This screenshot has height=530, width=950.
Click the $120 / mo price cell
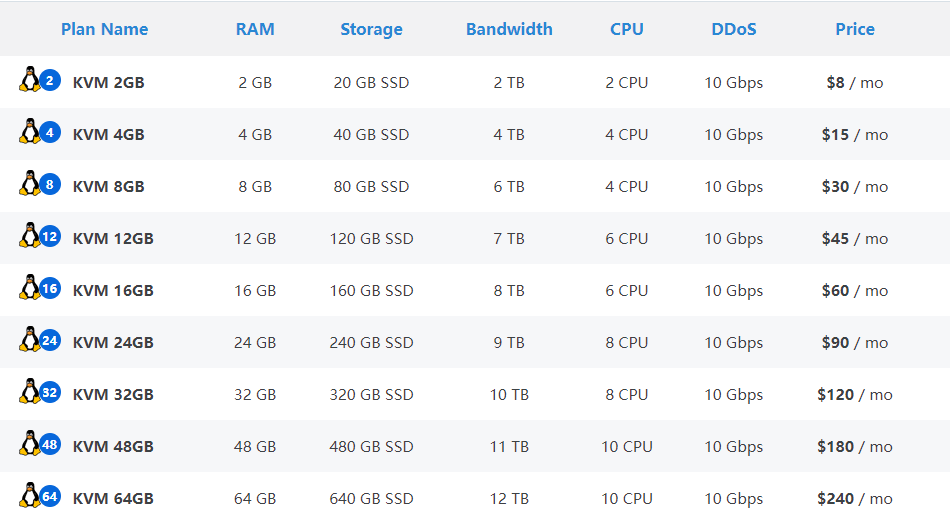tap(855, 395)
